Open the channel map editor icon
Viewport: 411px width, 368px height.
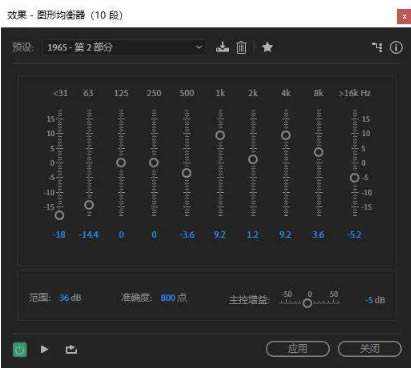(377, 47)
